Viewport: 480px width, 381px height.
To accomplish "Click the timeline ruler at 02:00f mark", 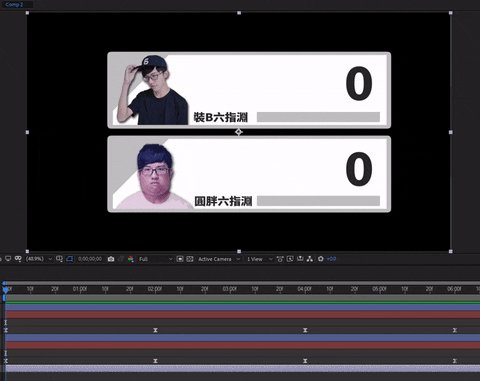I will (155, 289).
